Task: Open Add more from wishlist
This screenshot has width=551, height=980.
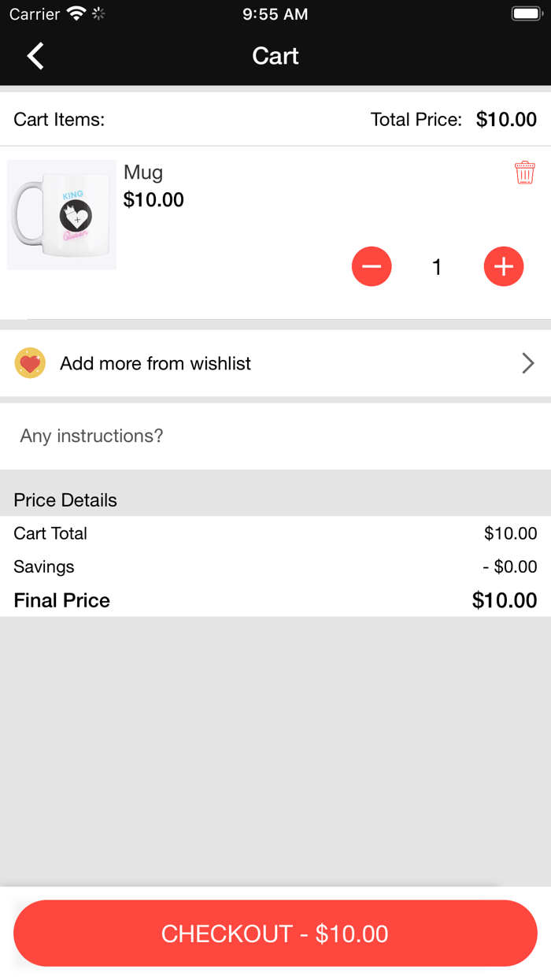Action: coord(156,363)
